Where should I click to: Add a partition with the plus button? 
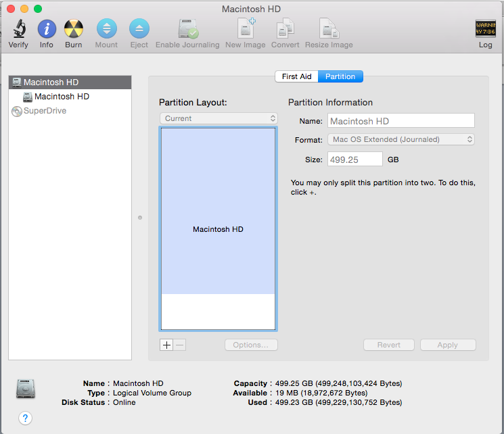(166, 345)
